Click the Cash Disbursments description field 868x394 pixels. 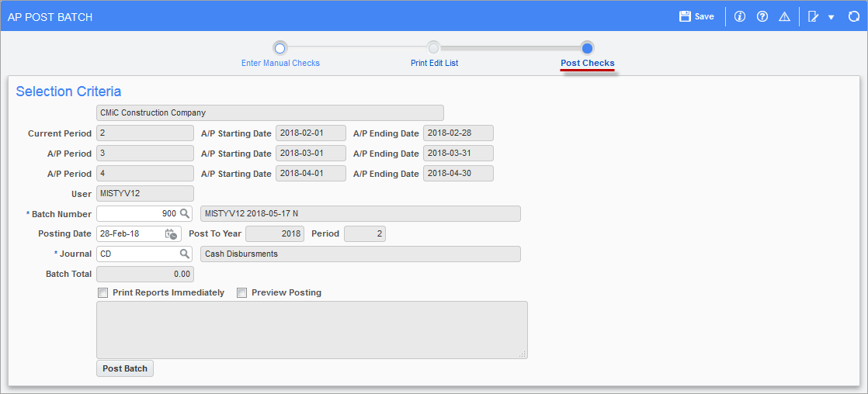tap(360, 254)
